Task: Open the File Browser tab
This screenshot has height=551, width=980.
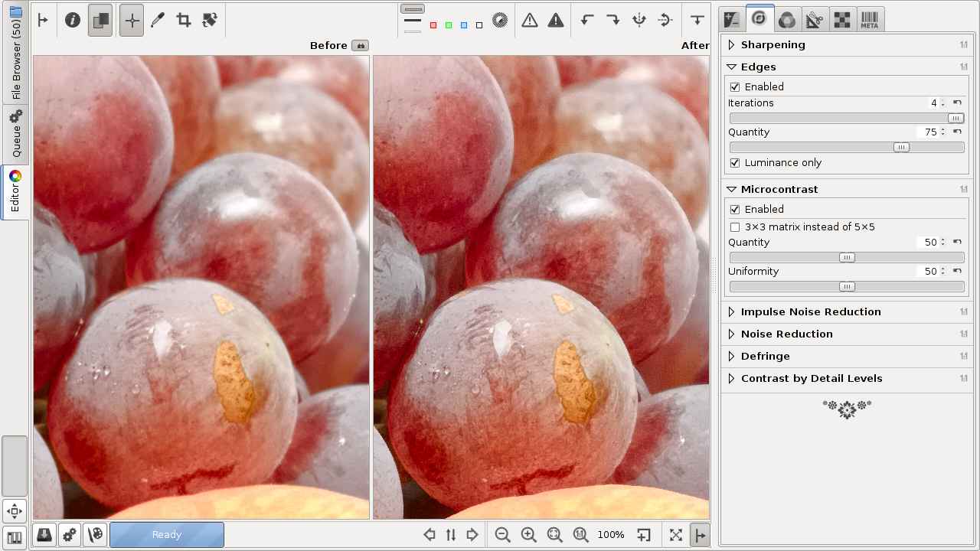Action: click(15, 54)
